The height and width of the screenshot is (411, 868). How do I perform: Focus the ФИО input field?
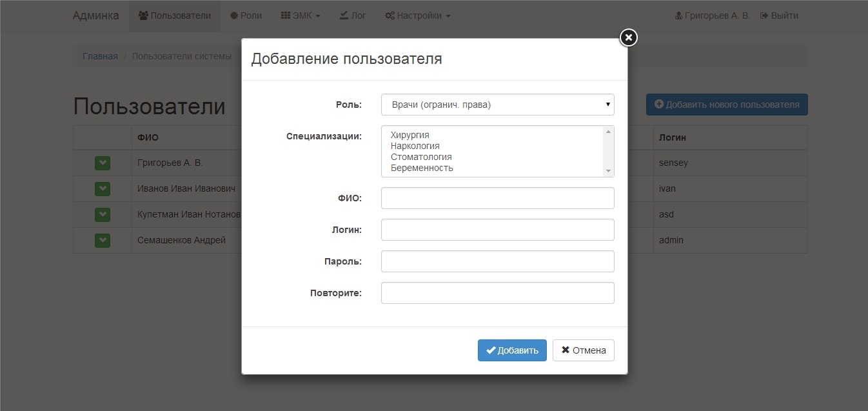(x=497, y=198)
